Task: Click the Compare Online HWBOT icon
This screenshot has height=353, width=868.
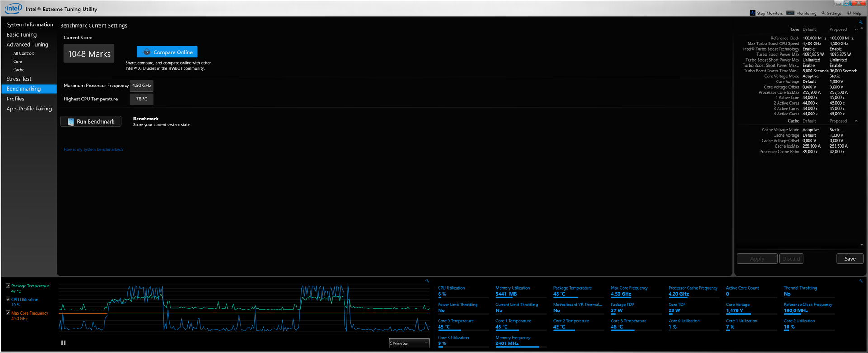Action: [146, 52]
